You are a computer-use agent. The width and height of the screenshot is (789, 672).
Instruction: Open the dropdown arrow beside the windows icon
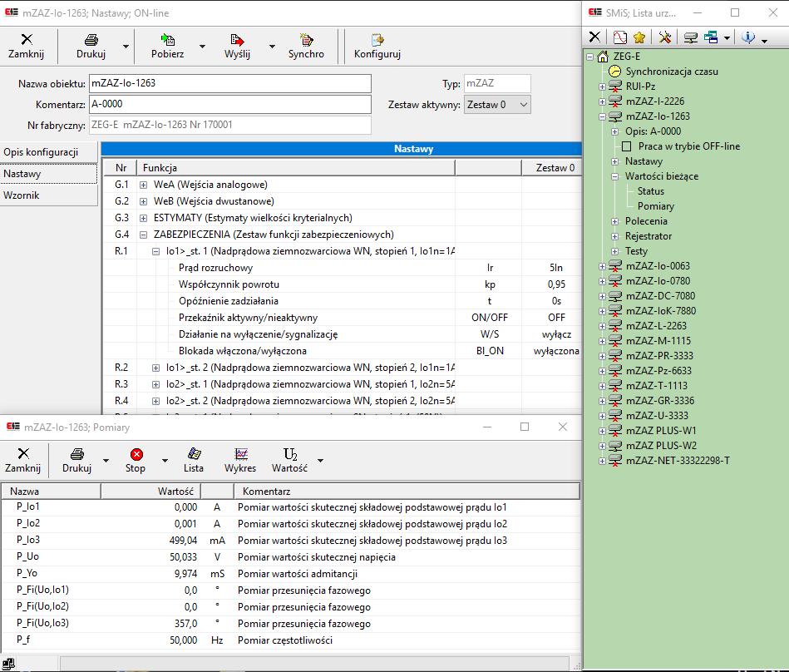pyautogui.click(x=727, y=37)
